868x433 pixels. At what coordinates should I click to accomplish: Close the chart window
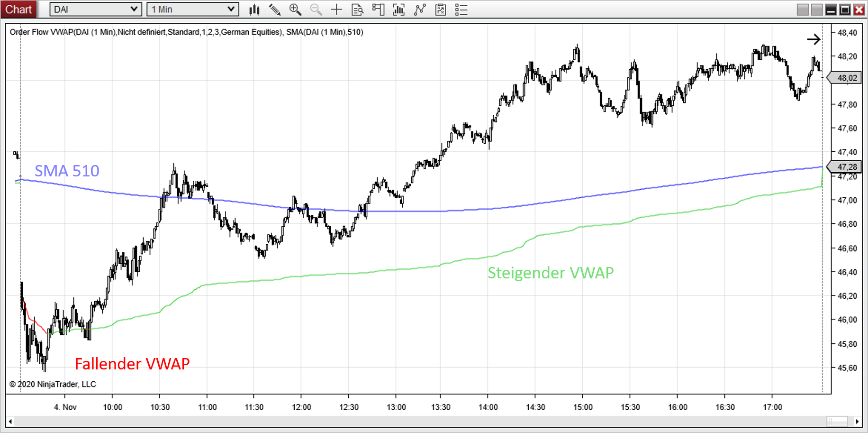tap(859, 9)
